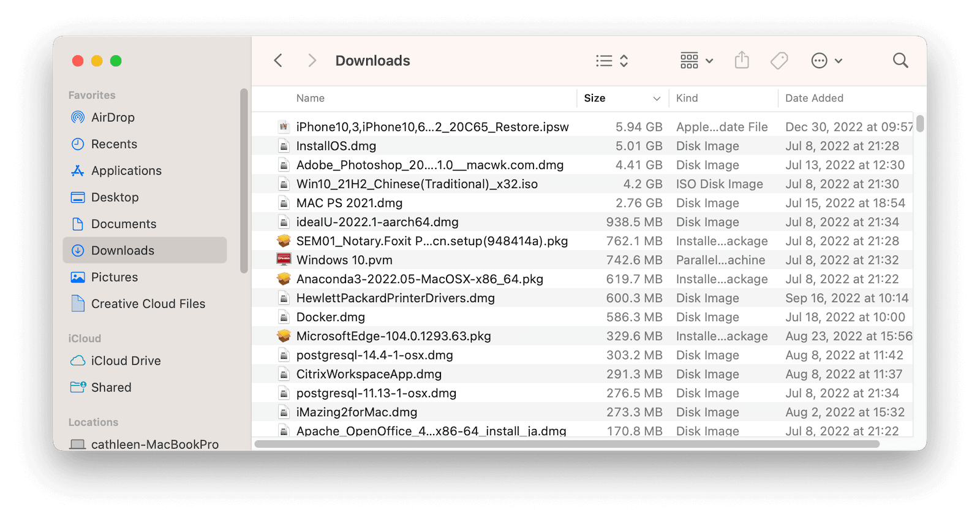Click the Downloads arrow icon in sidebar
Image resolution: width=980 pixels, height=521 pixels.
pos(78,250)
